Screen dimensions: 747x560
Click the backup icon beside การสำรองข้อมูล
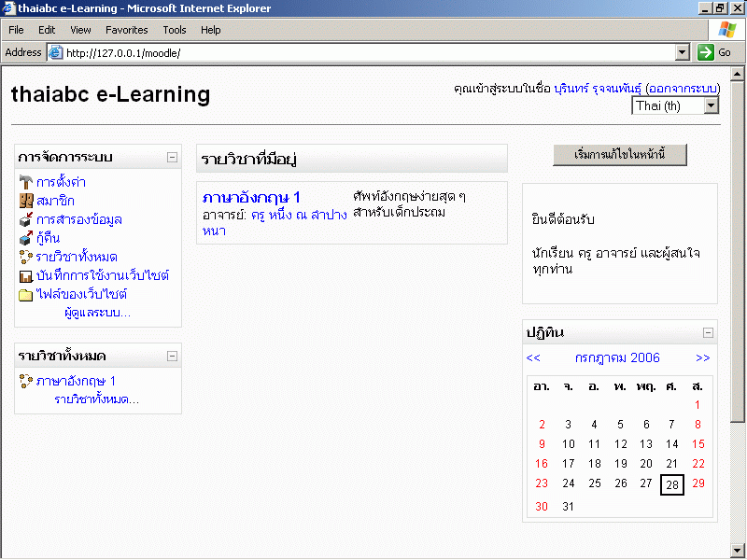pos(26,219)
